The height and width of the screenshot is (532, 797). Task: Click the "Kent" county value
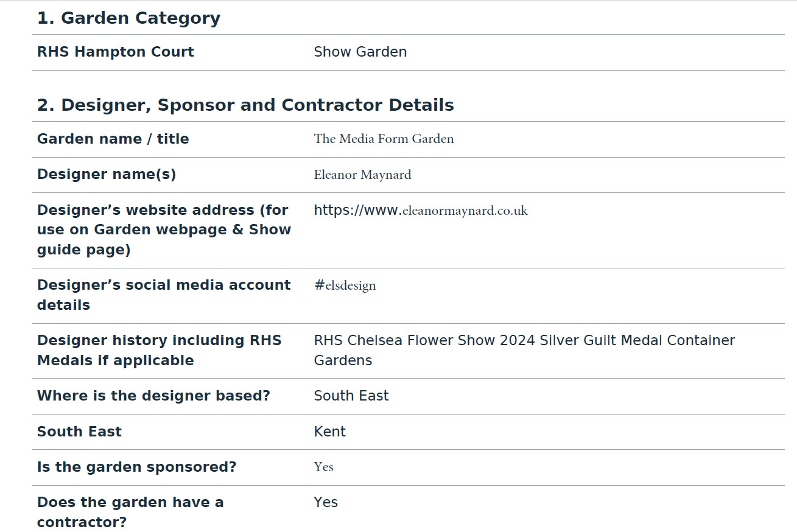[329, 432]
